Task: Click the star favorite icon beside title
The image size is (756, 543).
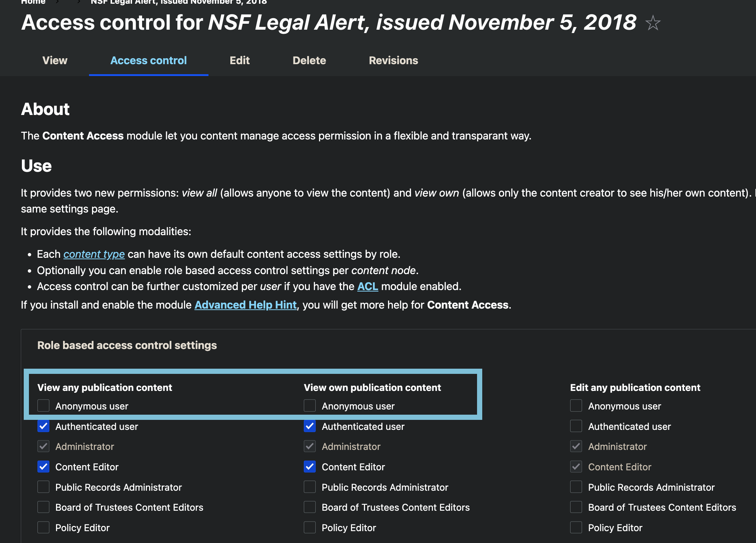Action: pyautogui.click(x=653, y=23)
